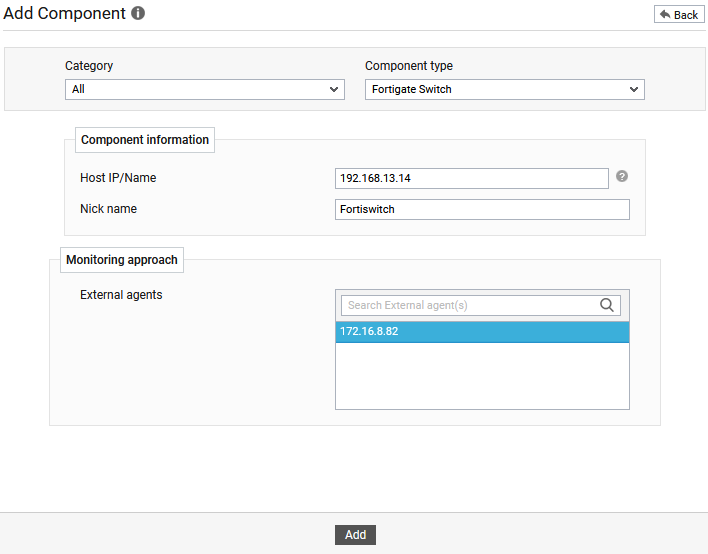Click the Host IP/Name label
Viewport: 708px width, 554px height.
pos(118,178)
